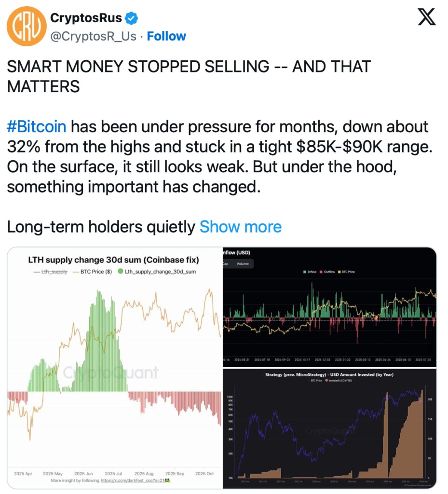Viewport: 448px width, 494px height.
Task: Click the blue verified badge
Action: (132, 19)
